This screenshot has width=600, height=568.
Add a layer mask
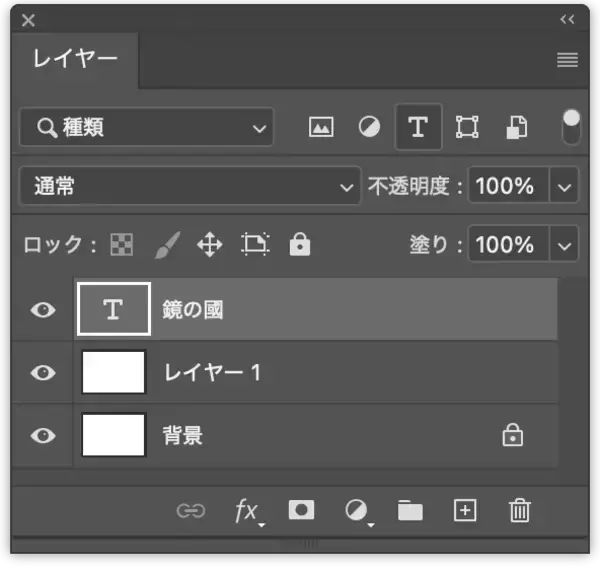pyautogui.click(x=302, y=510)
